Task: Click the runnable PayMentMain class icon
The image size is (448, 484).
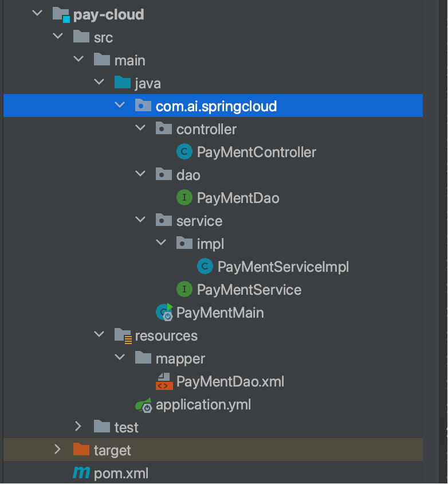Action: pyautogui.click(x=163, y=312)
